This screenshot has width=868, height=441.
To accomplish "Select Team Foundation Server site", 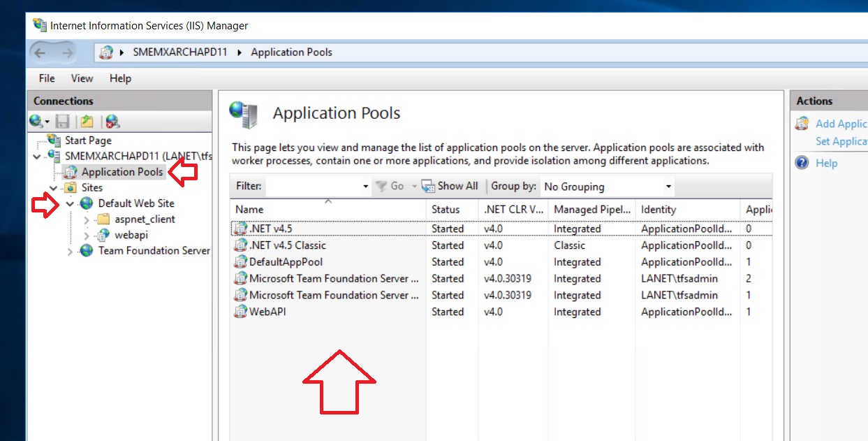I will 154,251.
